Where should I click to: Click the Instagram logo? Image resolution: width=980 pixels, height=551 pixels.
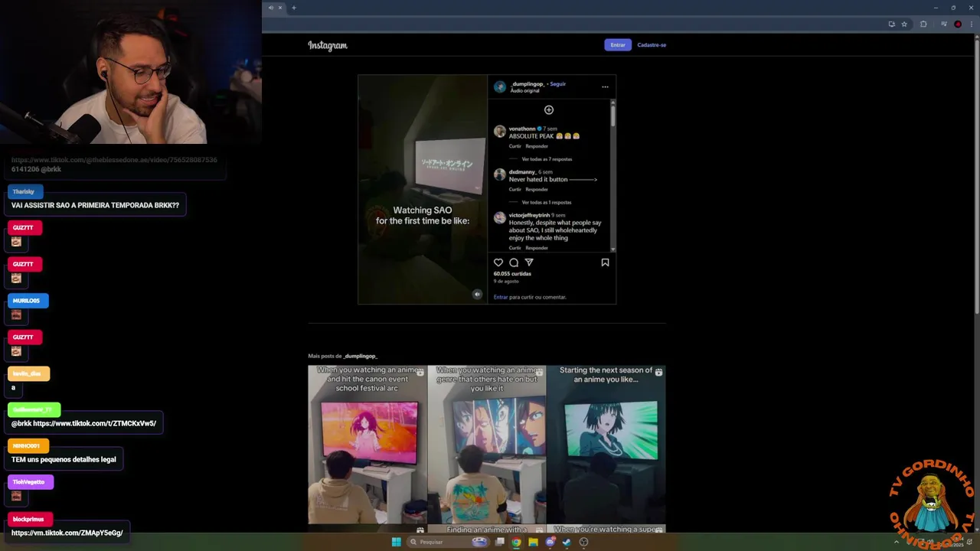[x=328, y=45]
